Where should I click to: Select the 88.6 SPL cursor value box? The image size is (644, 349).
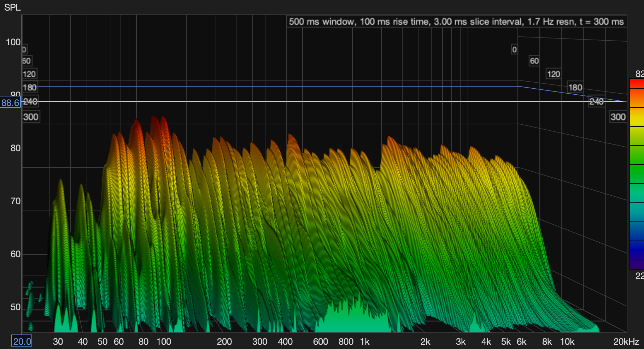coord(10,103)
